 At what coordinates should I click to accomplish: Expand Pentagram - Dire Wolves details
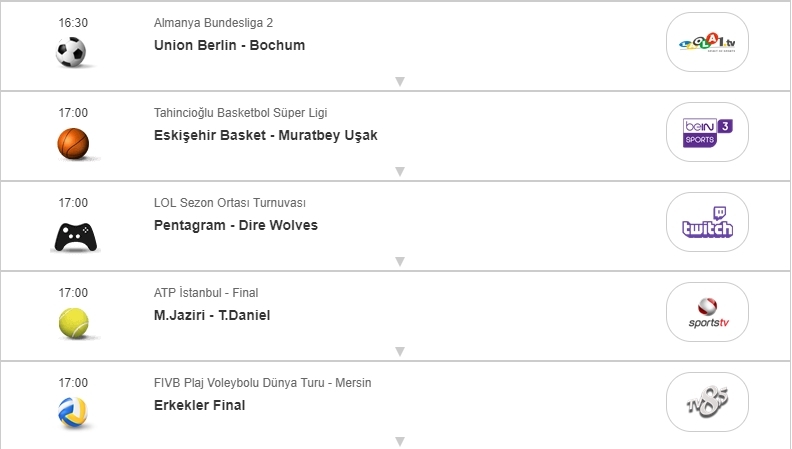[399, 262]
